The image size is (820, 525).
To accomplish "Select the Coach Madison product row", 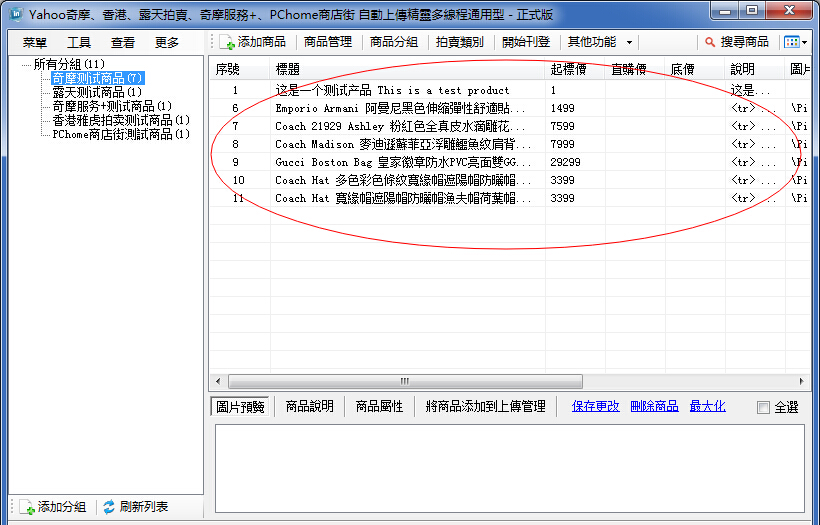I will pyautogui.click(x=510, y=144).
